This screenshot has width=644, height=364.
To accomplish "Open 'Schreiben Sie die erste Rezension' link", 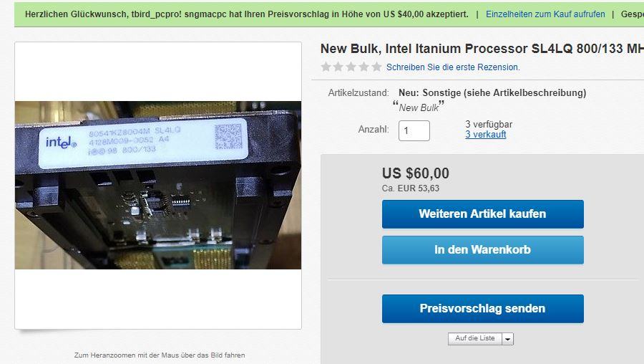I will pyautogui.click(x=453, y=67).
